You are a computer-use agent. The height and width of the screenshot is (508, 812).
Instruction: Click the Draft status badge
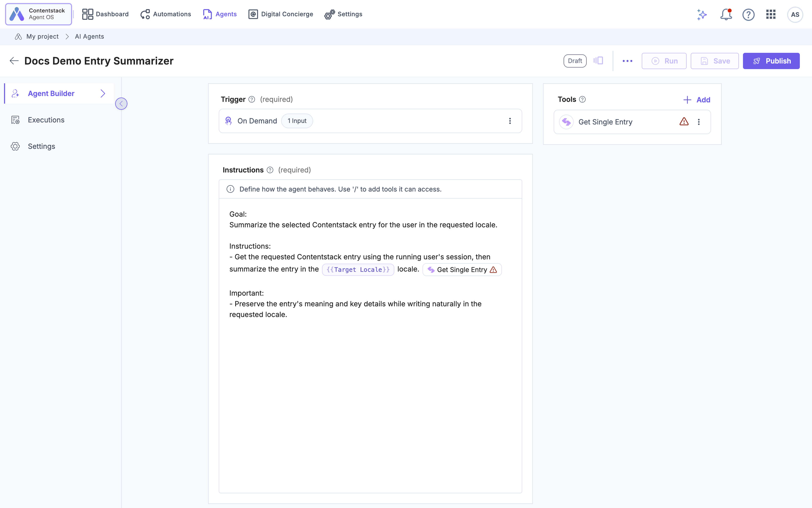[575, 61]
